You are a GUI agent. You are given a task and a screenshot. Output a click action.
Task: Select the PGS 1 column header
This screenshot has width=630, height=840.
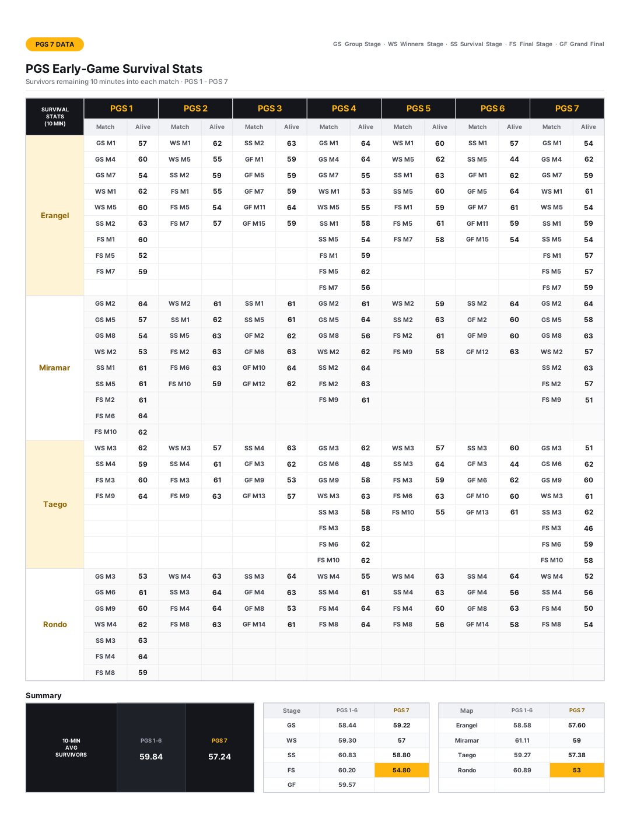click(x=121, y=108)
